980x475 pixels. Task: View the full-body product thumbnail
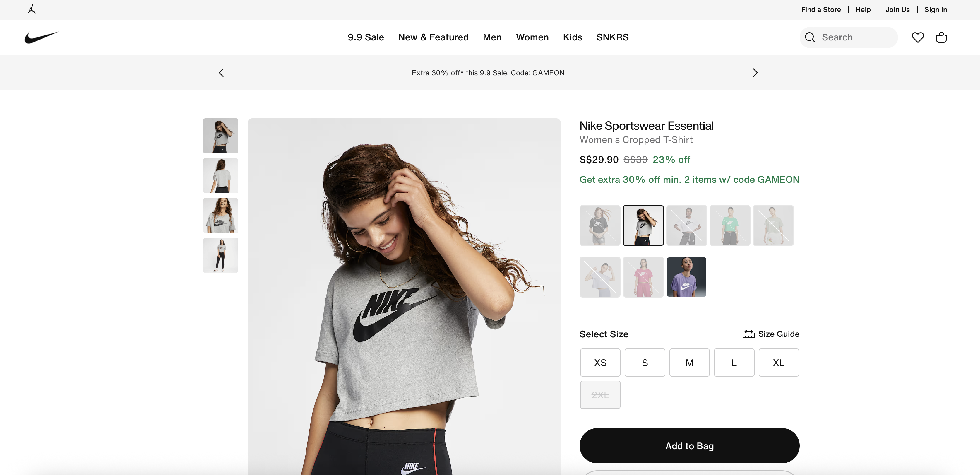click(x=221, y=255)
